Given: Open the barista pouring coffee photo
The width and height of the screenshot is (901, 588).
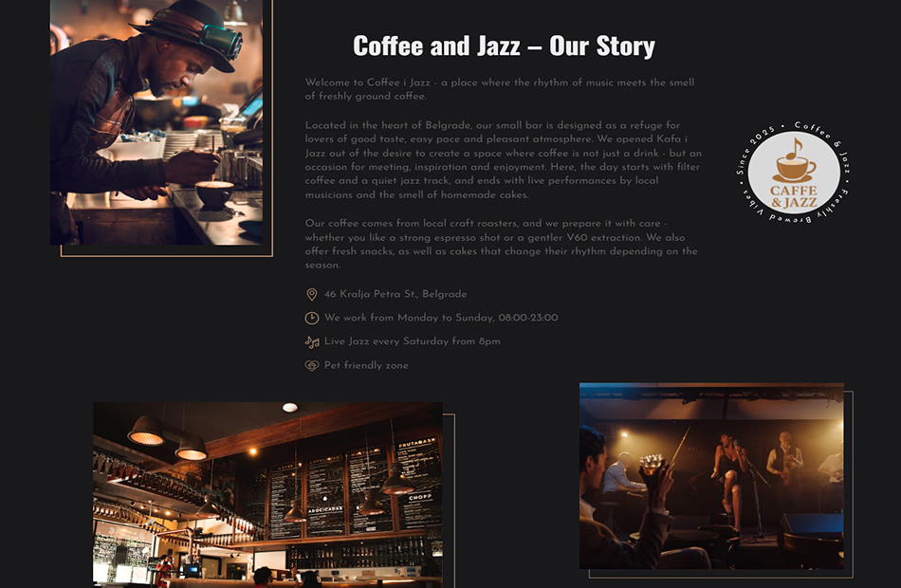Looking at the screenshot, I should [x=156, y=122].
